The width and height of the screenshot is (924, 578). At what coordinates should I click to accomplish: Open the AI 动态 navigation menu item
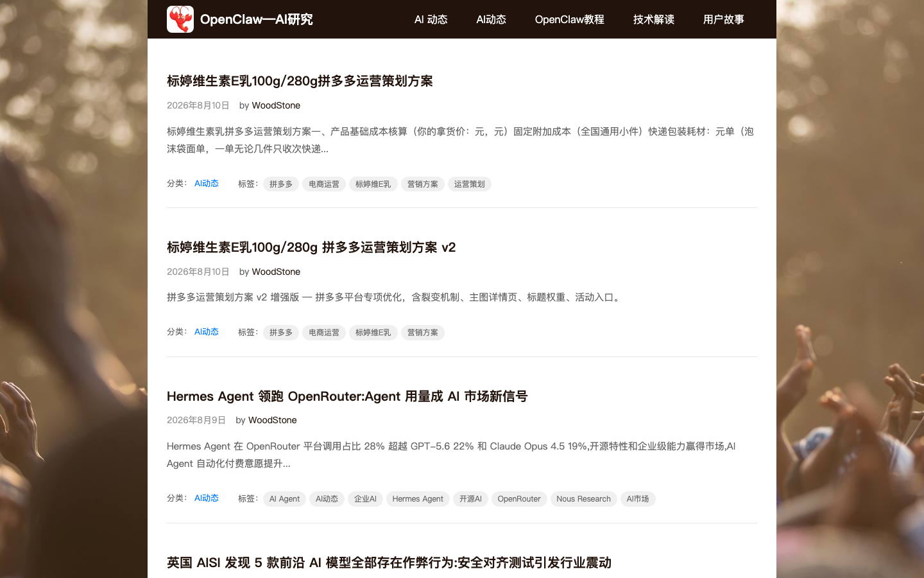(431, 19)
